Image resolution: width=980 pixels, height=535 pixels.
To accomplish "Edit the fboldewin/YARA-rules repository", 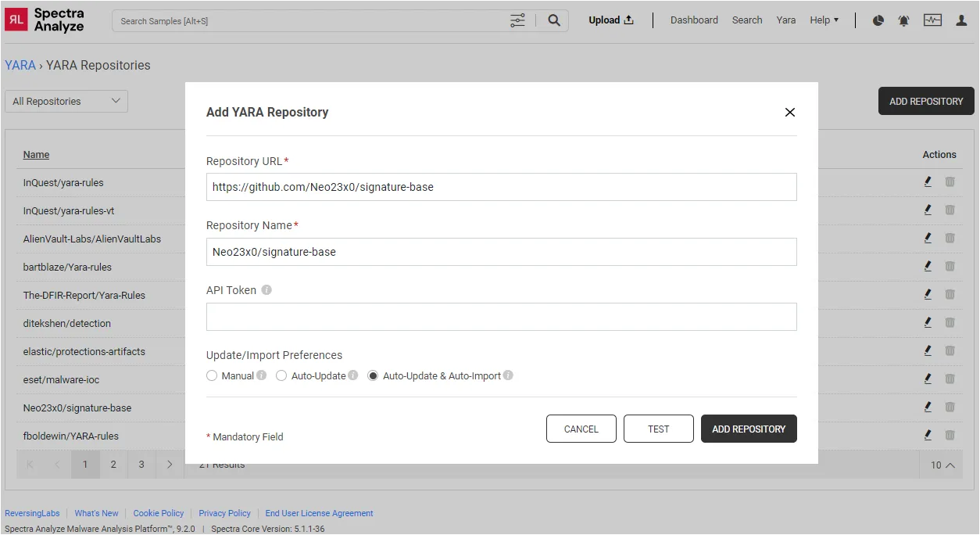I will coord(928,436).
